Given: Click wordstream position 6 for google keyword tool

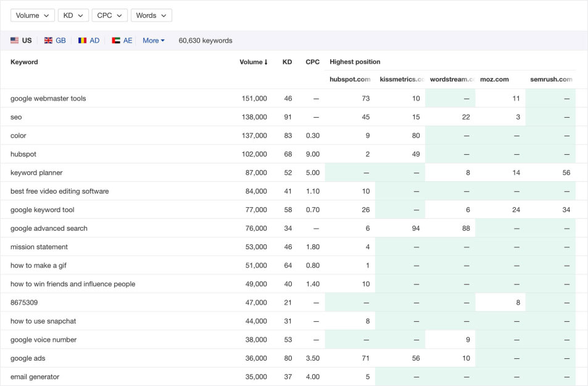Looking at the screenshot, I should tap(468, 210).
